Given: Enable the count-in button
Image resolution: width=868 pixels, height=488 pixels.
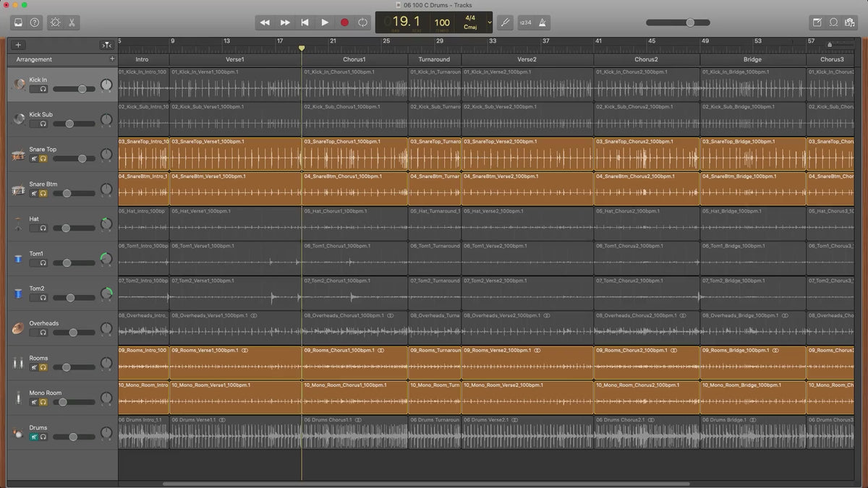Looking at the screenshot, I should pyautogui.click(x=525, y=22).
